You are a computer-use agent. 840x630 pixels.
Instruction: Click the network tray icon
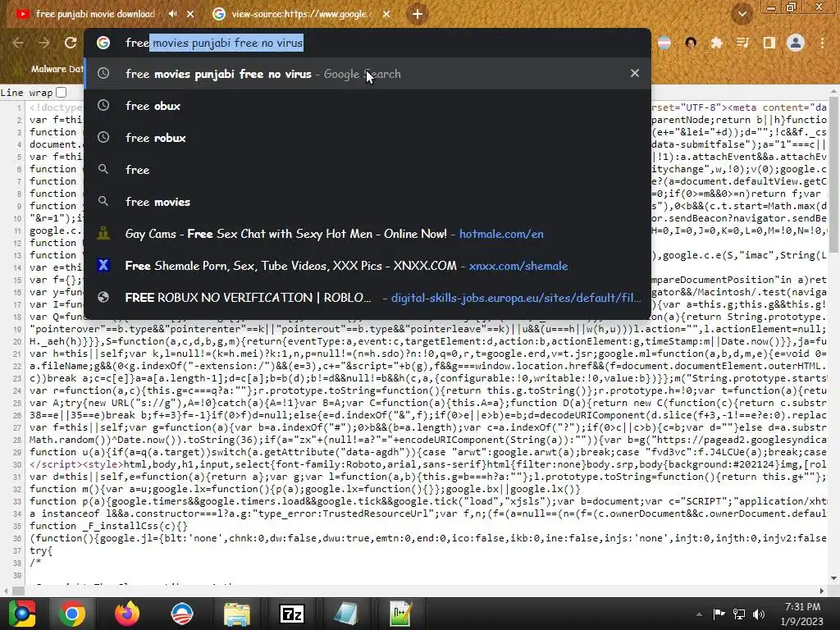click(x=739, y=614)
